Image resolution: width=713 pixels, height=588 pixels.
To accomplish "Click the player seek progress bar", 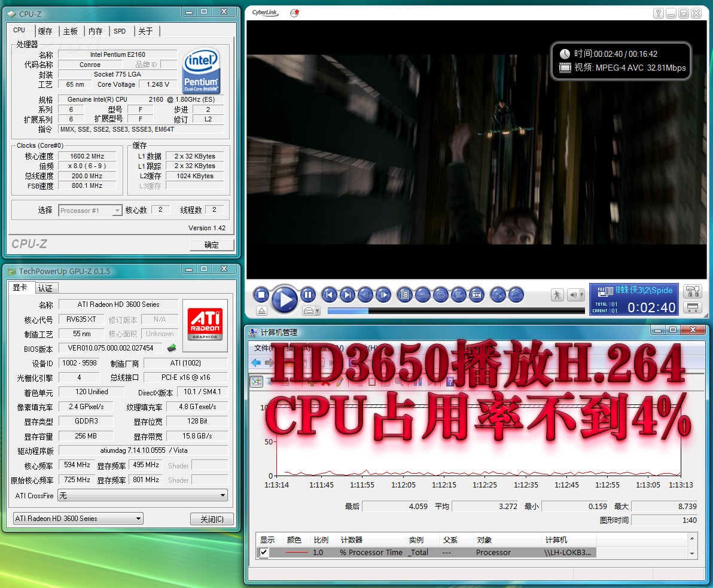I will [x=456, y=311].
